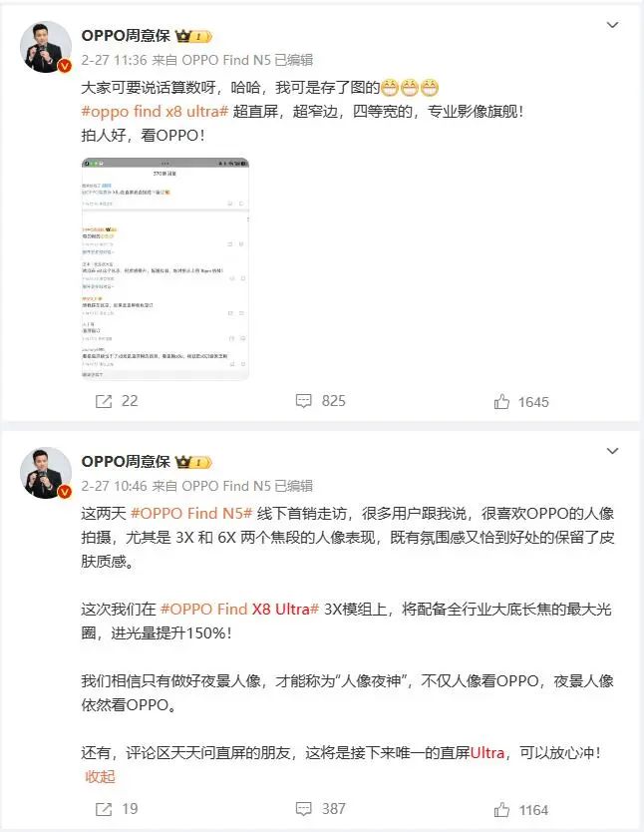Collapse second post via 收起 link

point(100,777)
